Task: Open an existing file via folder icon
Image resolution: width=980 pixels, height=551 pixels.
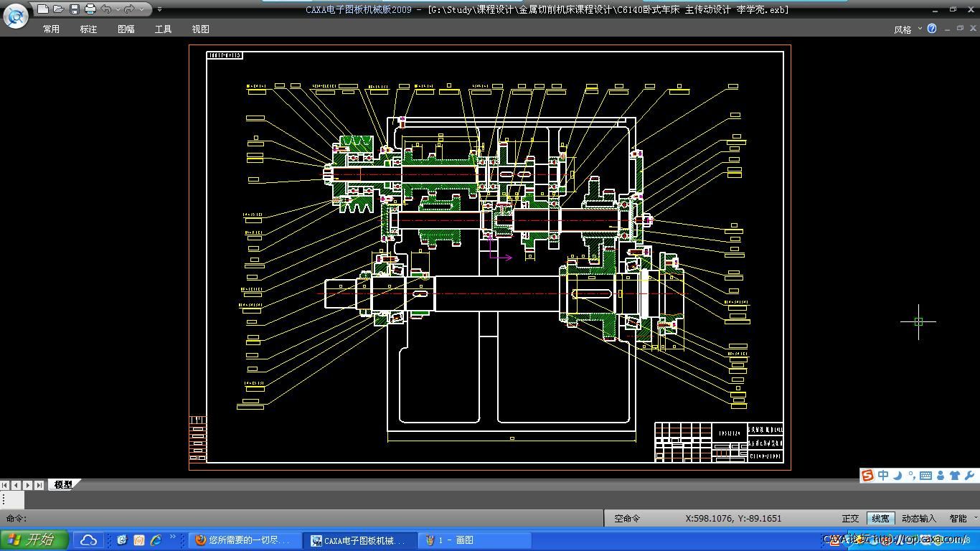Action: [59, 9]
